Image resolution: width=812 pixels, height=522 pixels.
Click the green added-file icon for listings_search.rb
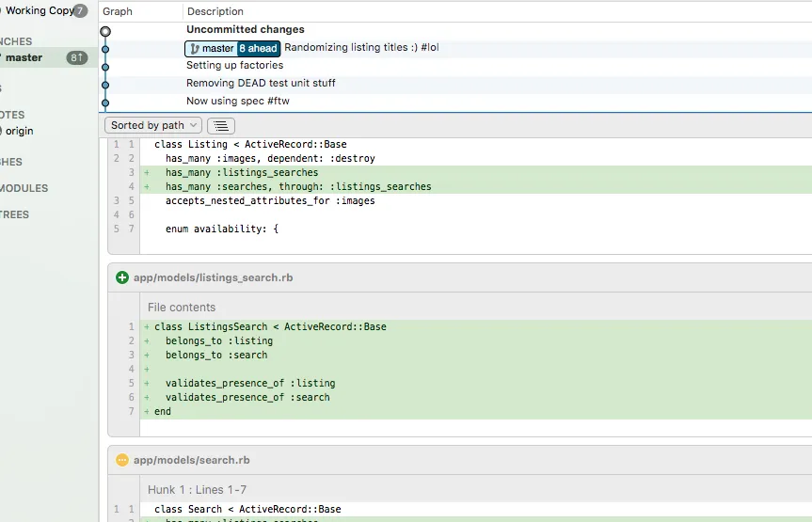click(x=122, y=277)
